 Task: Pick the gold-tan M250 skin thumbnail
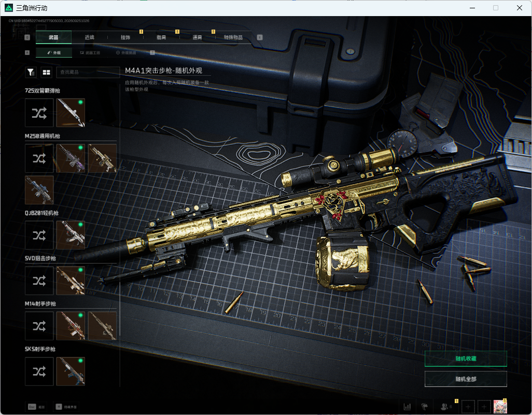click(x=102, y=158)
